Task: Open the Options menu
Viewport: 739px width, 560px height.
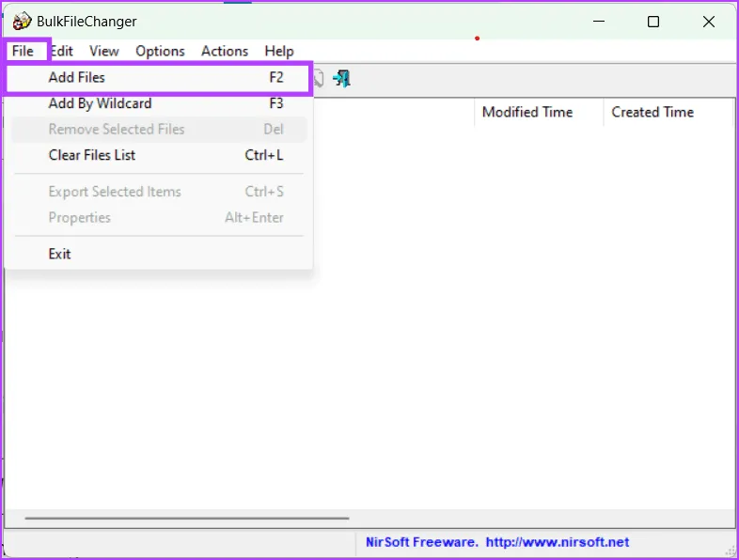Action: 160,51
